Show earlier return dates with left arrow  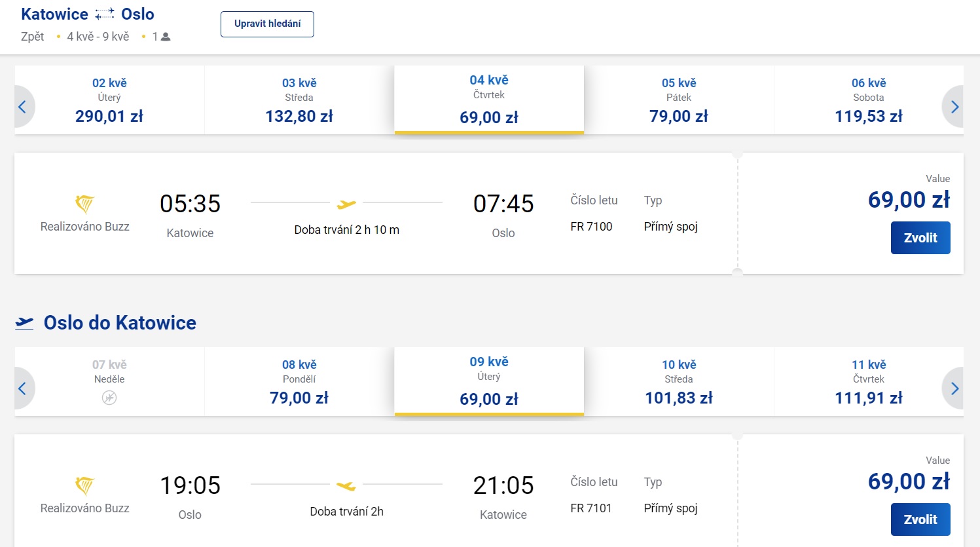[23, 388]
